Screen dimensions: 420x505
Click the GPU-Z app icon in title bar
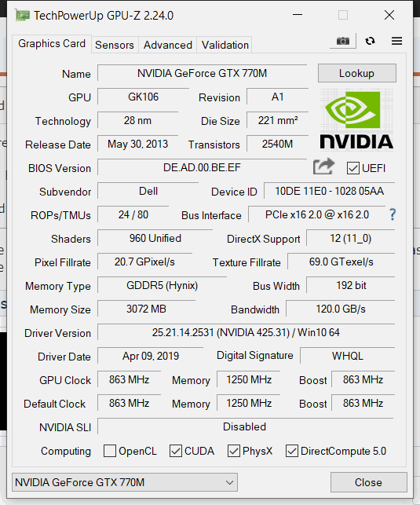[x=22, y=15]
